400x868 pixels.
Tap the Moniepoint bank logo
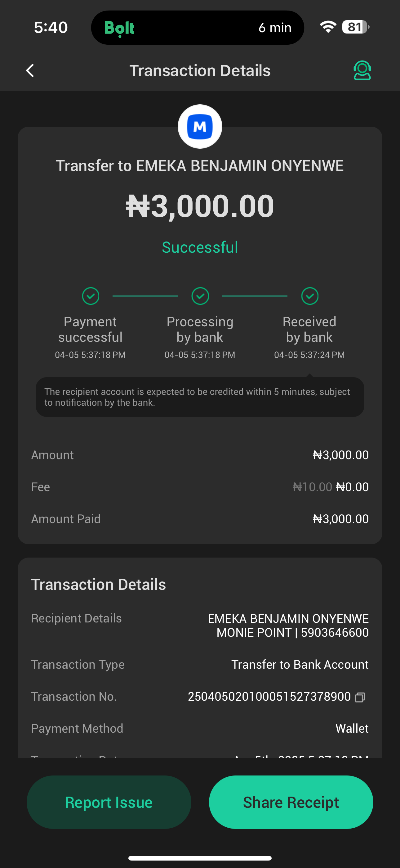pyautogui.click(x=200, y=127)
